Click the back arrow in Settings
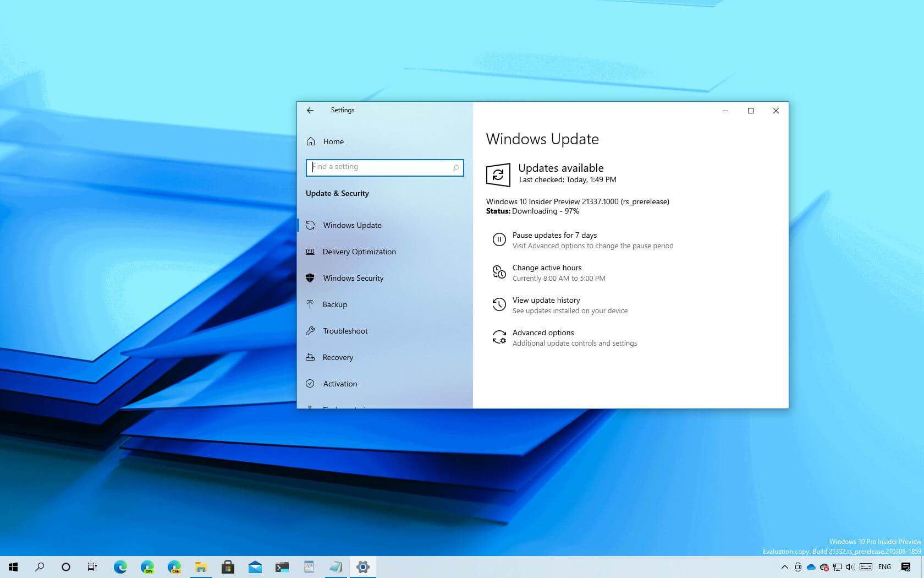Viewport: 924px width, 578px height. (310, 110)
